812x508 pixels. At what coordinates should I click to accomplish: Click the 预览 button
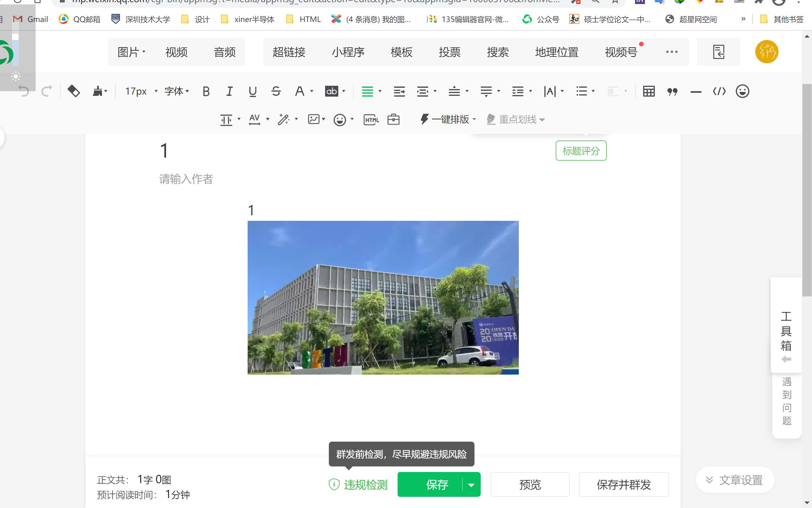530,484
